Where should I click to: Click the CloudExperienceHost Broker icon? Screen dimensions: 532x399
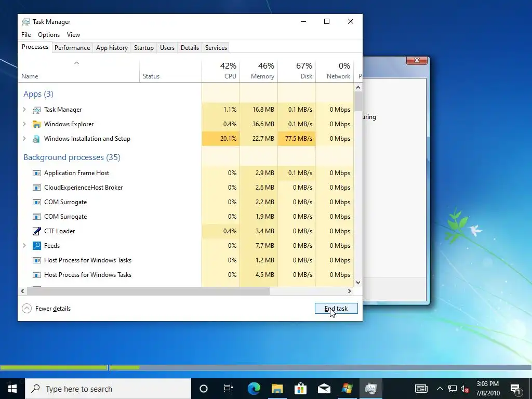(x=37, y=188)
